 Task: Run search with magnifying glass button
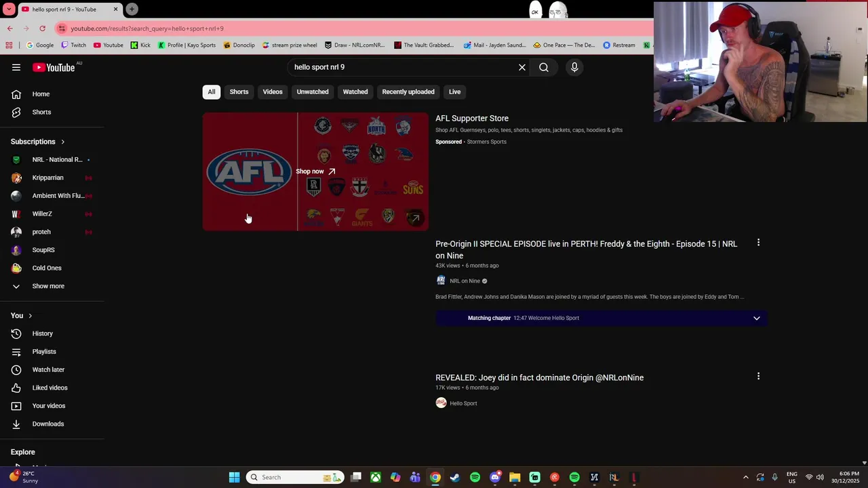pyautogui.click(x=544, y=67)
